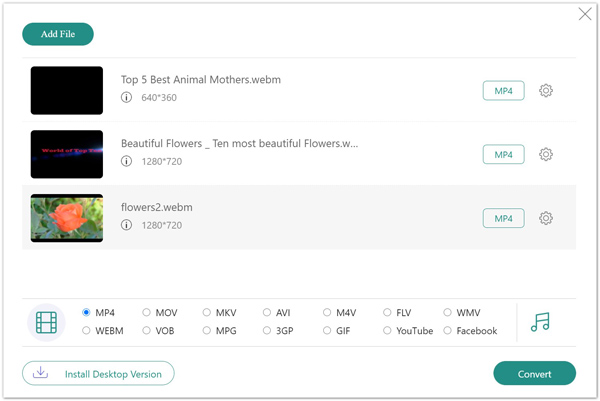Close the converter dialog with X
The width and height of the screenshot is (600, 401).
[585, 14]
